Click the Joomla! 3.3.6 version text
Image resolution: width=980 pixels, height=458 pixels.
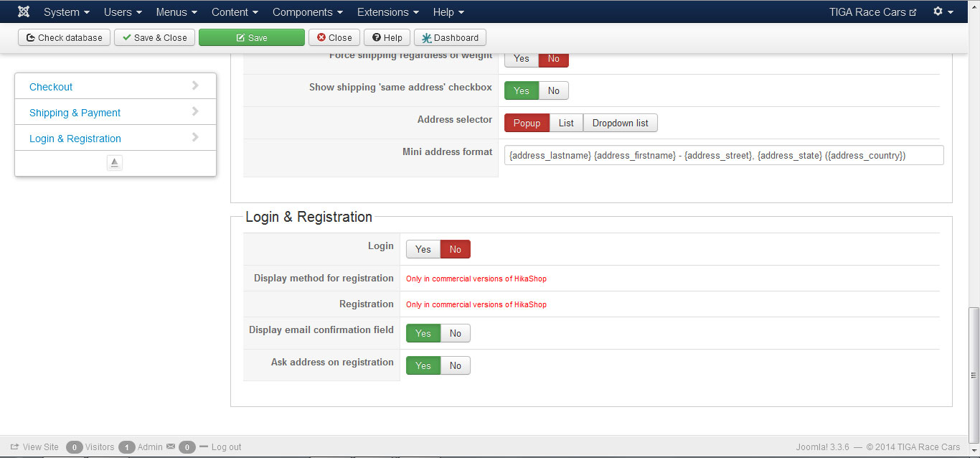point(822,447)
